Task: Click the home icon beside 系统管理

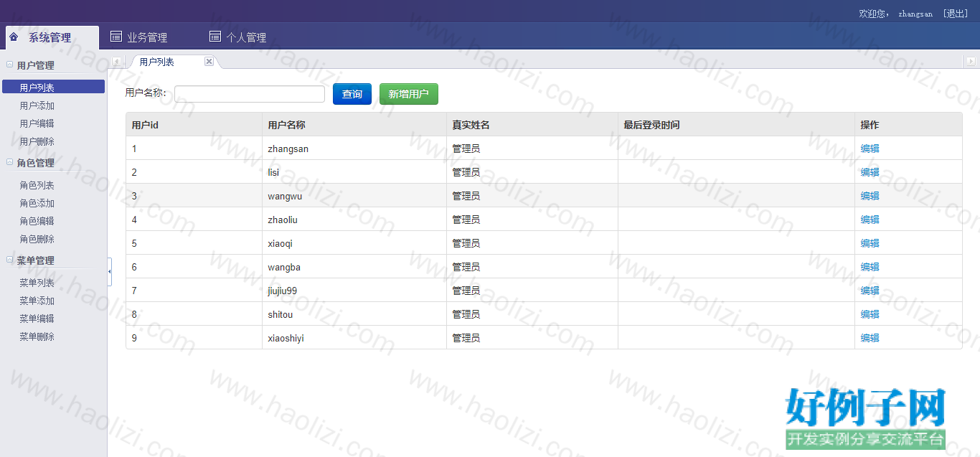Action: 14,37
